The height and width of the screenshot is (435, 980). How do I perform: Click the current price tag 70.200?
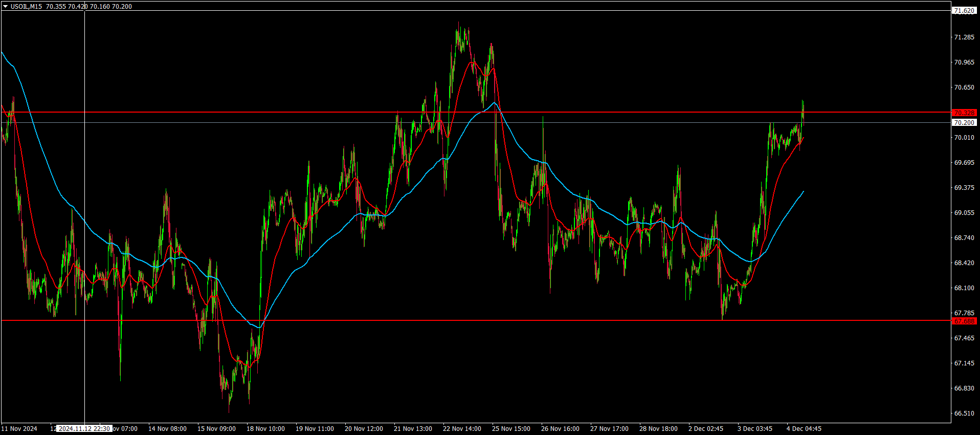(x=964, y=122)
